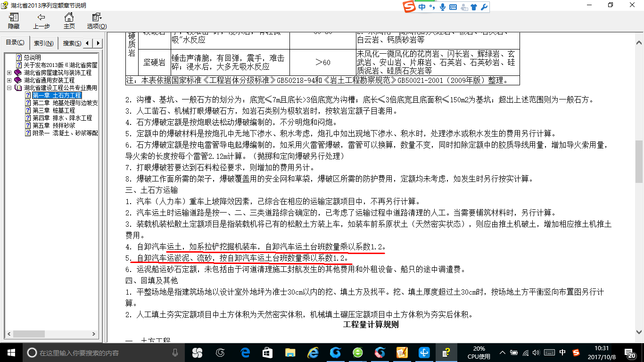The width and height of the screenshot is (644, 362).
Task: Open the Microsoft Store icon on the taskbar
Action: click(267, 353)
